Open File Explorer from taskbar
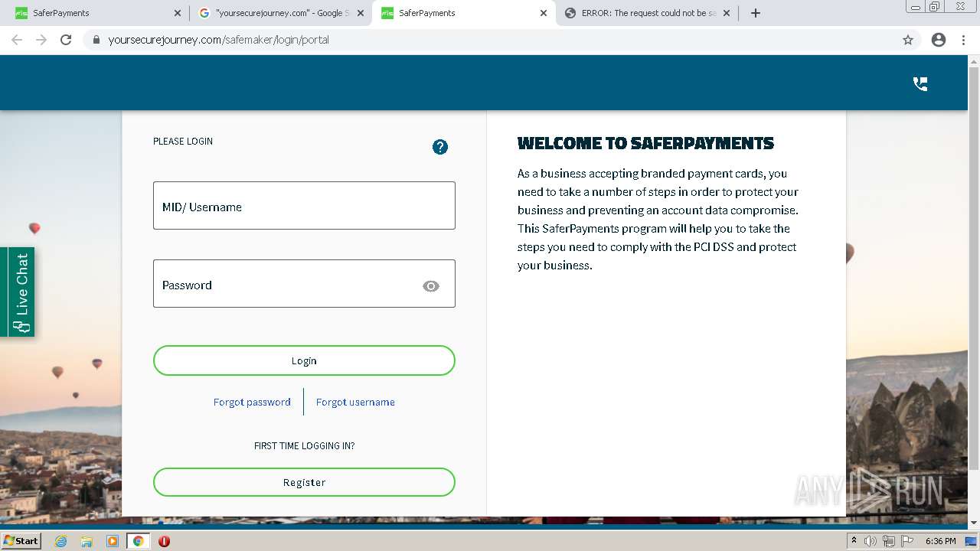Image resolution: width=980 pixels, height=551 pixels. click(87, 541)
